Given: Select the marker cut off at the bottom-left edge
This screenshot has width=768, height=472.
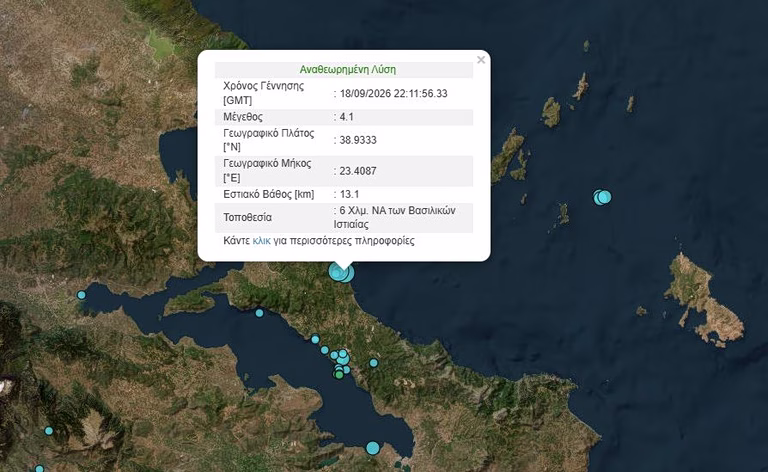Looking at the screenshot, I should coord(39,469).
